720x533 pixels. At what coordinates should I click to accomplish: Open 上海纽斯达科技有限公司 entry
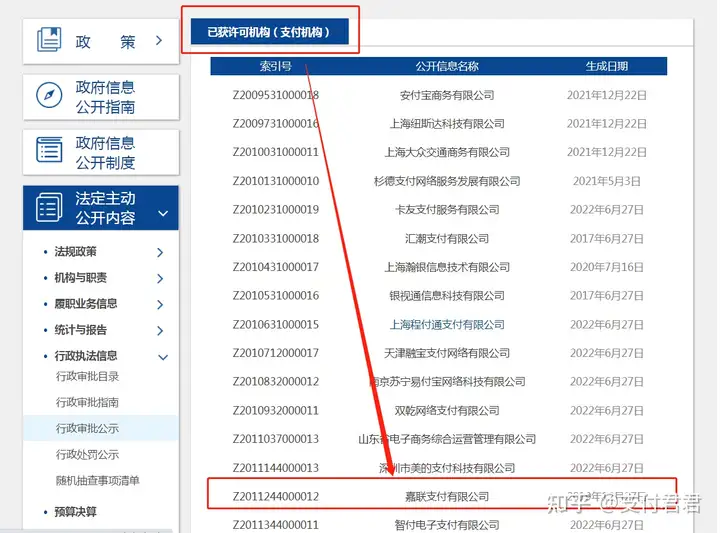pos(447,124)
